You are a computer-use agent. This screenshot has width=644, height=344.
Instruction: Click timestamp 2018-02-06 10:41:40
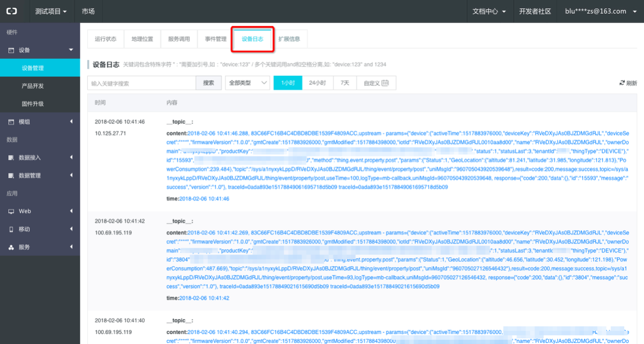[x=120, y=320]
